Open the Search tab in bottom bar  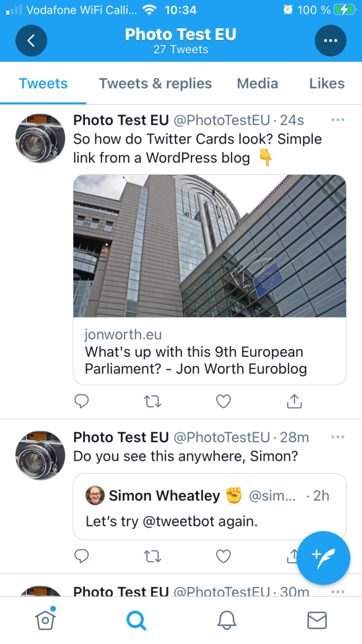[136, 620]
